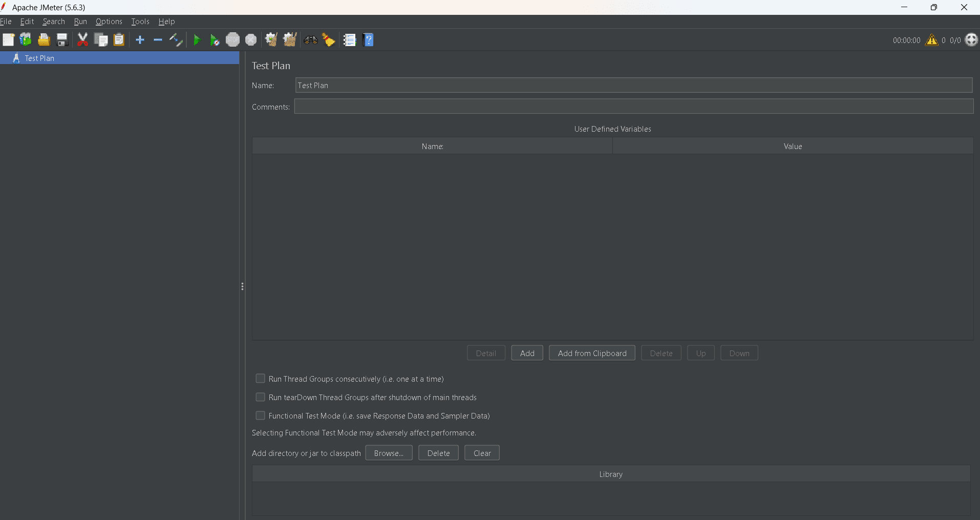This screenshot has width=980, height=520.
Task: Create a new test plan via toolbar icon
Action: [x=9, y=39]
